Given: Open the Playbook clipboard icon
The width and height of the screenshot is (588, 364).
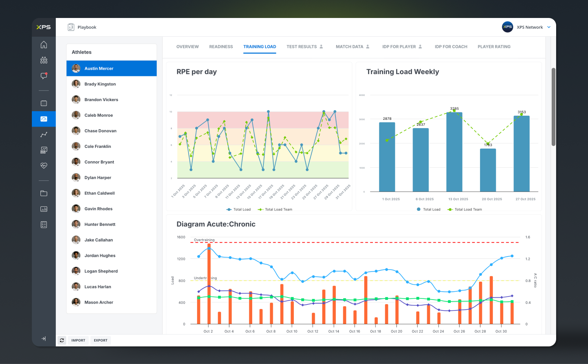Looking at the screenshot, I should [x=71, y=27].
